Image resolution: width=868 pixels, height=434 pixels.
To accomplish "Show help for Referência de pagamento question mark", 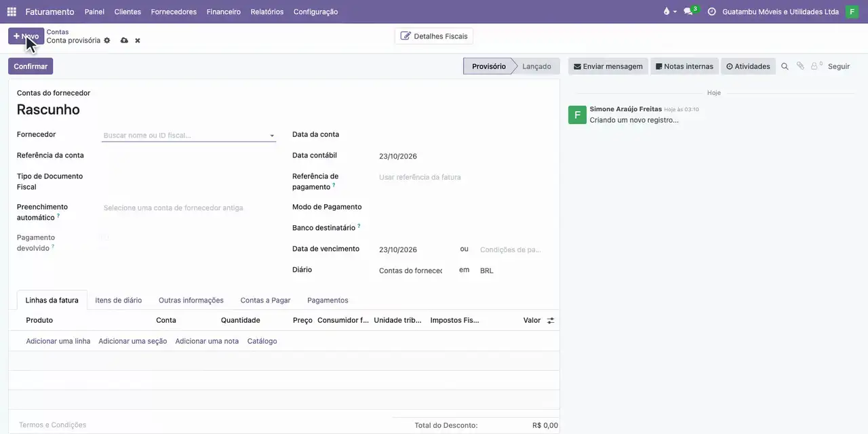I will 334,185.
